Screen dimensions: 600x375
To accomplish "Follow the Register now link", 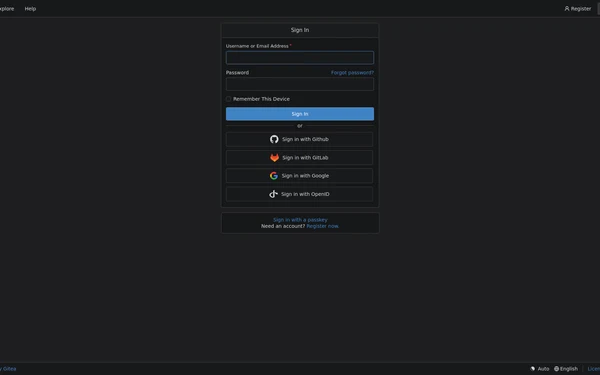I will coord(323,226).
